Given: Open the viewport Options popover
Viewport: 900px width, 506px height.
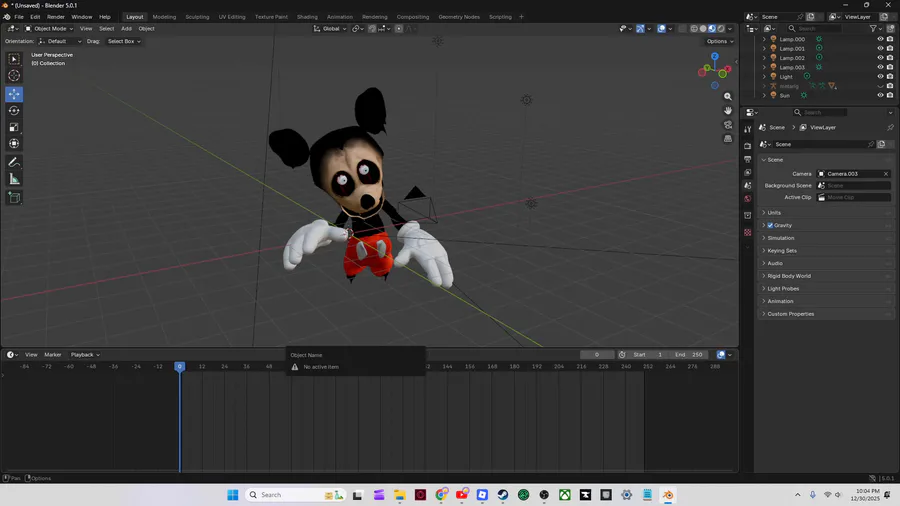Looking at the screenshot, I should [720, 41].
